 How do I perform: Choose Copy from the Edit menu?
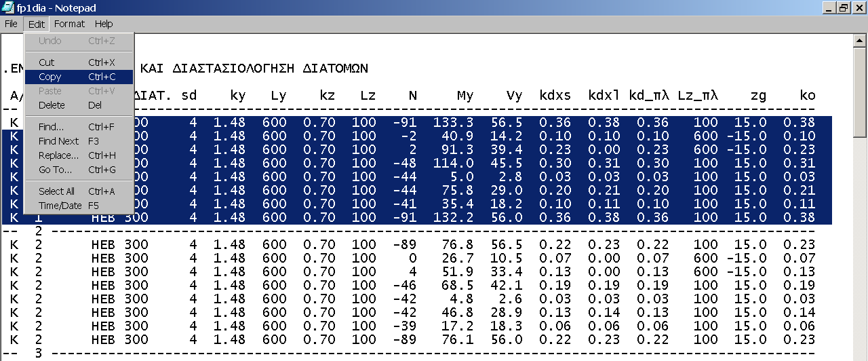pyautogui.click(x=79, y=77)
